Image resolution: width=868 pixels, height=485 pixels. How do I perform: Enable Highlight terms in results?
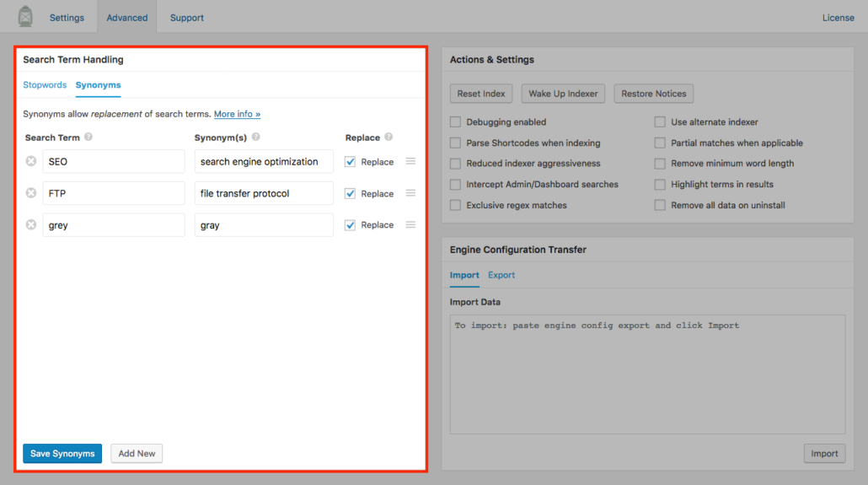point(660,185)
